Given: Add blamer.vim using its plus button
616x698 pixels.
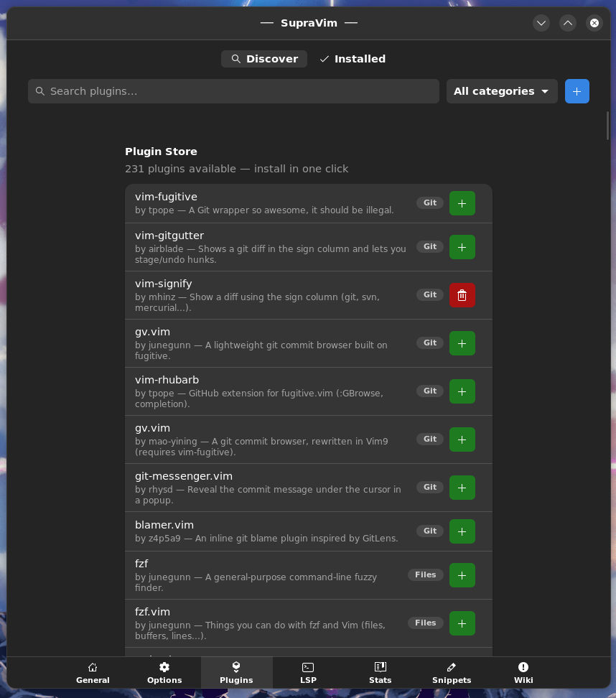Looking at the screenshot, I should (x=462, y=531).
